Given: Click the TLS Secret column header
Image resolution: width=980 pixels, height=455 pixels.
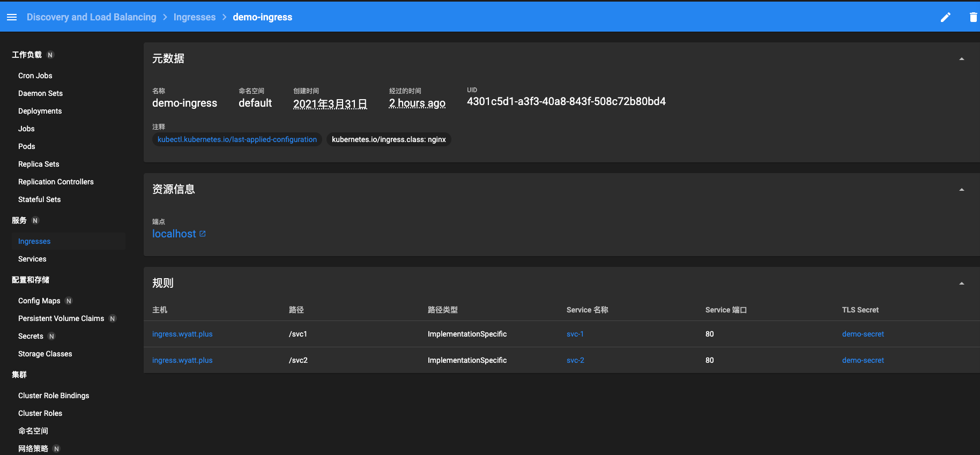Looking at the screenshot, I should click(x=860, y=310).
